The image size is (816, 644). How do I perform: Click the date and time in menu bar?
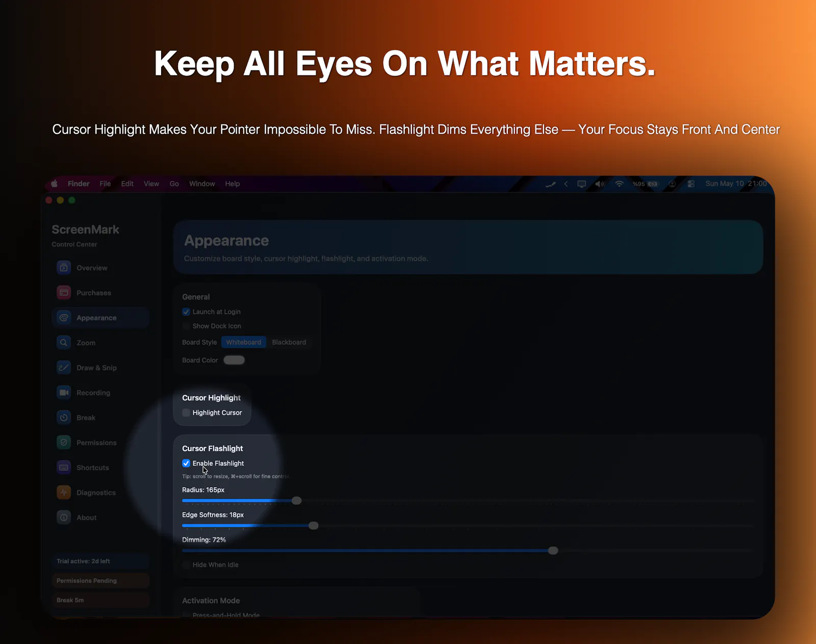(736, 184)
